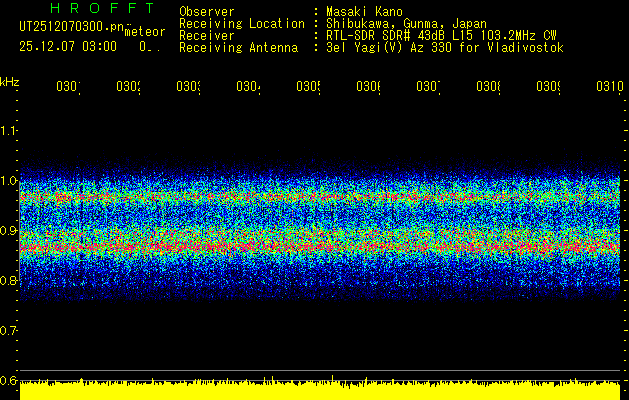This screenshot has width=629, height=400.
Task: Click the 0.9 kHz axis label
Action: click(x=8, y=231)
